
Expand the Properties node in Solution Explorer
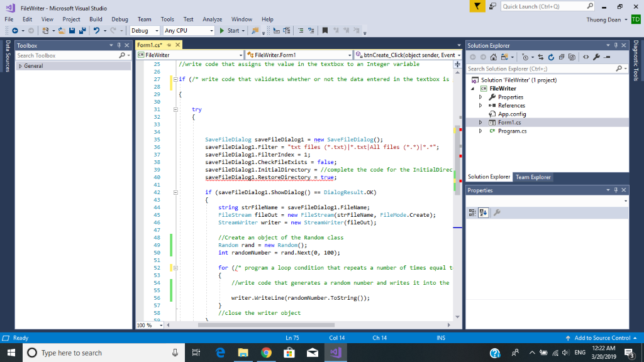coord(480,97)
